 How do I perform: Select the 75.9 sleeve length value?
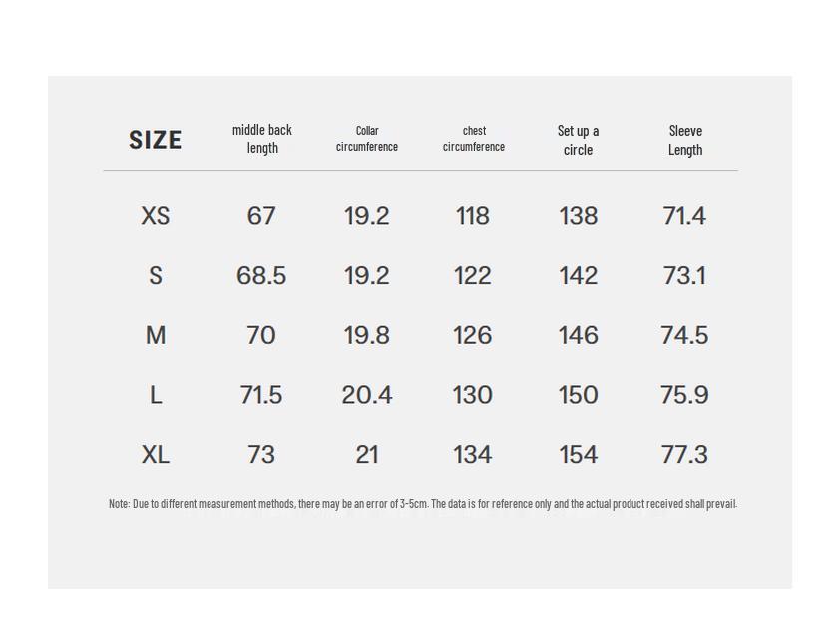point(684,396)
